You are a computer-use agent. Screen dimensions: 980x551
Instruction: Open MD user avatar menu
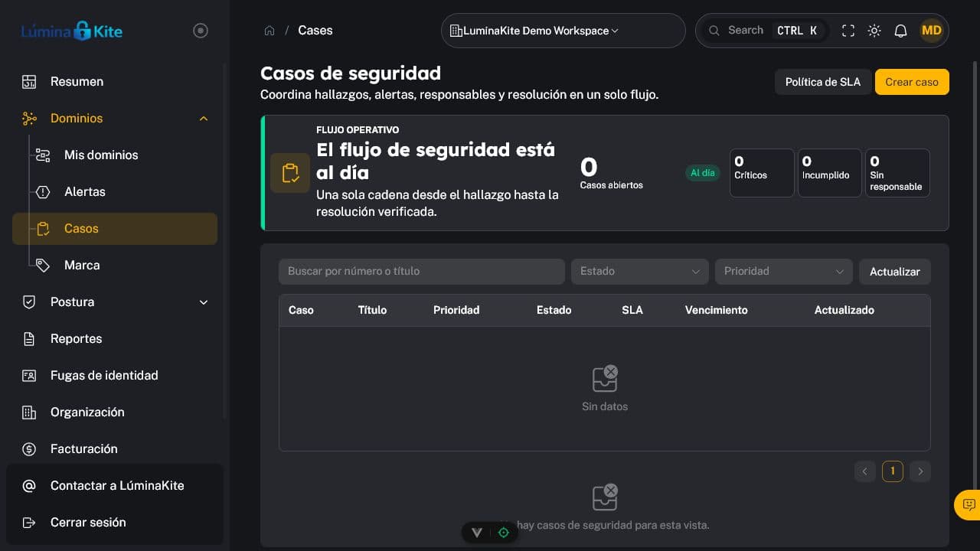[932, 31]
